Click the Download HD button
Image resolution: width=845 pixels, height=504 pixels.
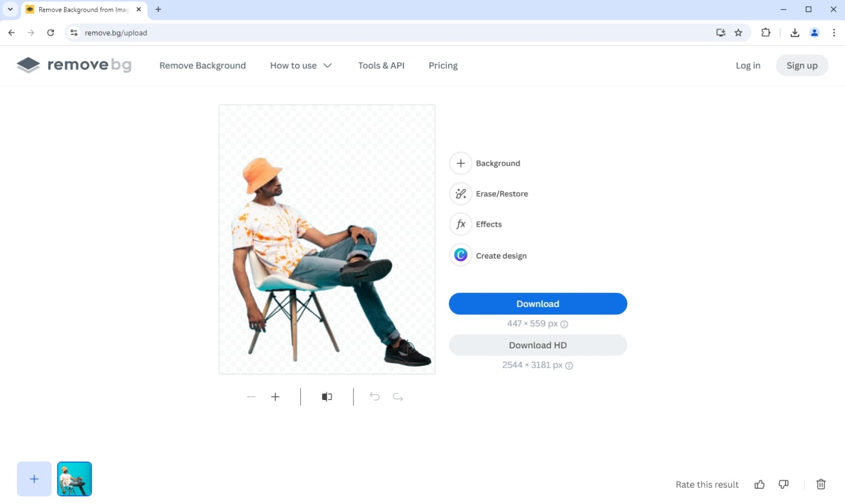click(537, 345)
